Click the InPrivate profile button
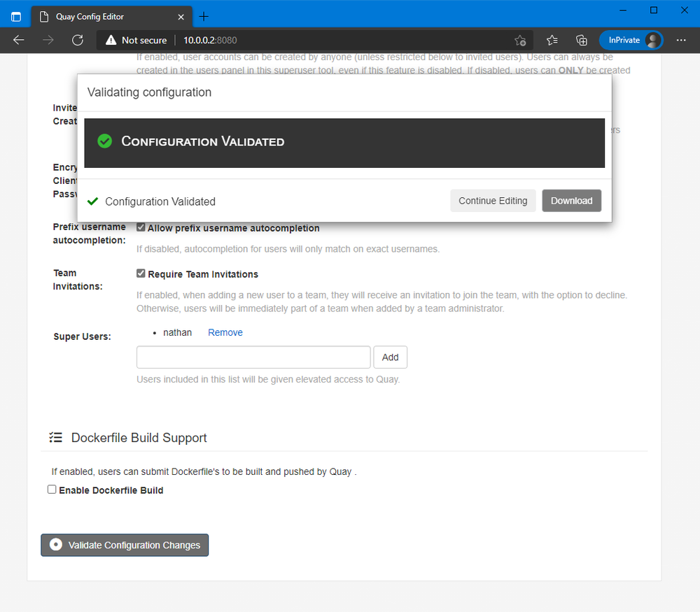 pos(631,40)
